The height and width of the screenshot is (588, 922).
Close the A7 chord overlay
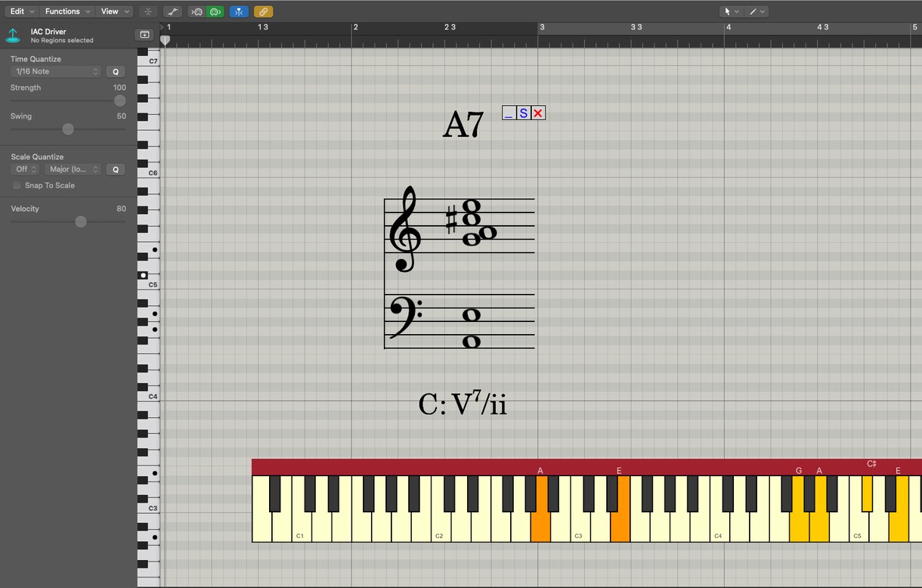(538, 113)
